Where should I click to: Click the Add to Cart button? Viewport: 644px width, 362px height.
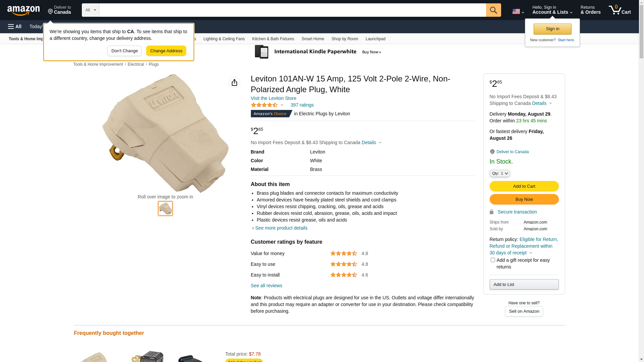pyautogui.click(x=524, y=186)
